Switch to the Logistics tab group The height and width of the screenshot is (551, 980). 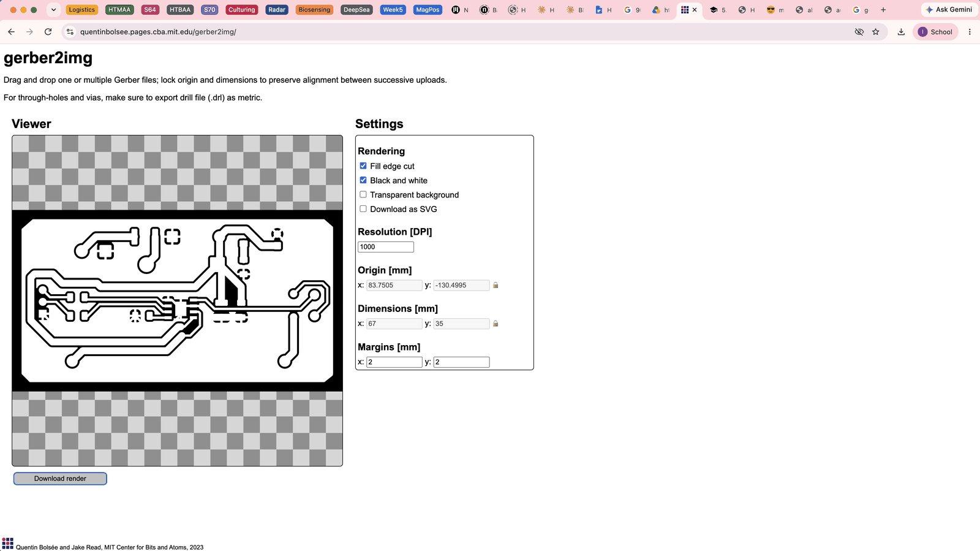(x=82, y=10)
